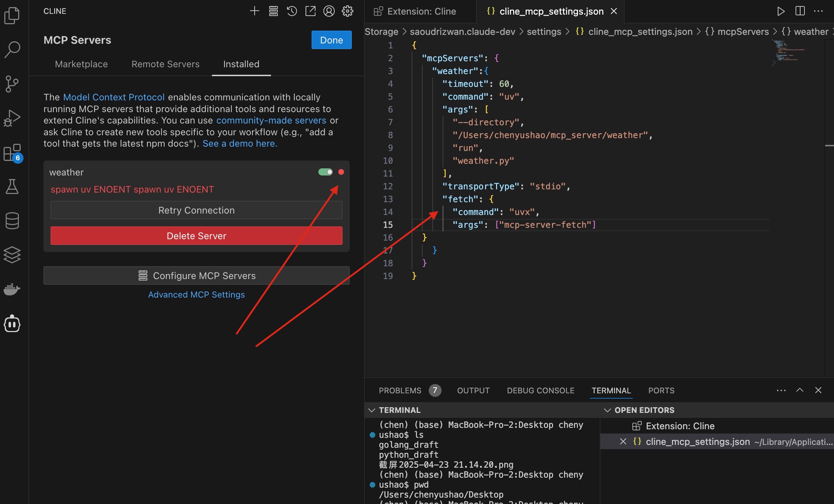Close cline_mcp_settings.json in Open Editors list
The image size is (834, 504).
pos(623,441)
